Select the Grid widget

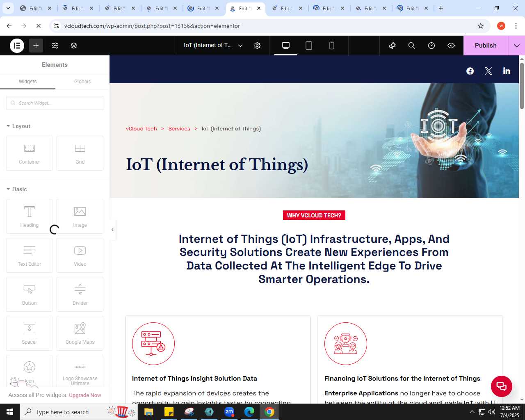[x=80, y=153]
